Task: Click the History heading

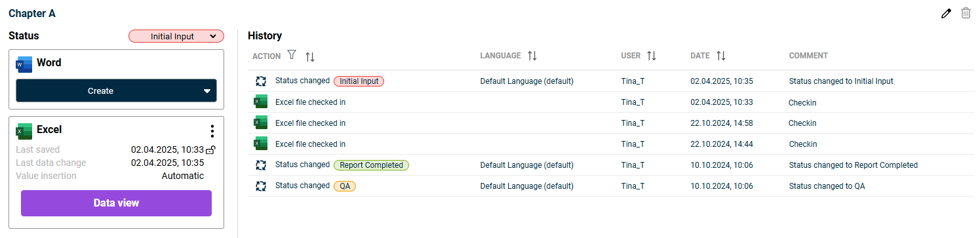Action: point(265,36)
